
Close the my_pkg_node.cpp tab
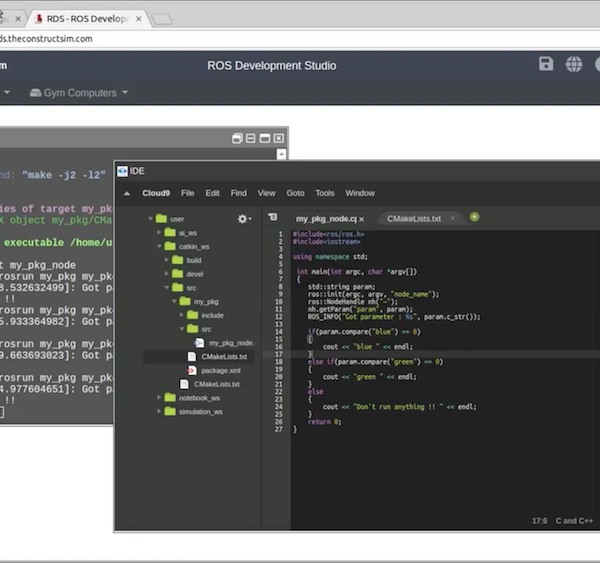[x=362, y=219]
